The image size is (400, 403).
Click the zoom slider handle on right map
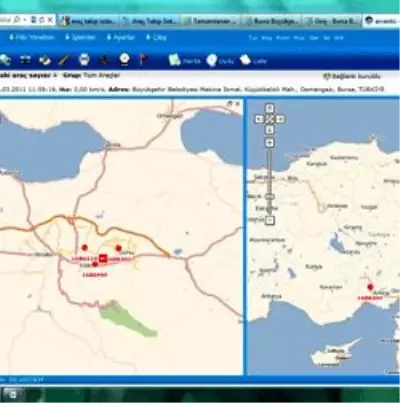click(x=270, y=197)
